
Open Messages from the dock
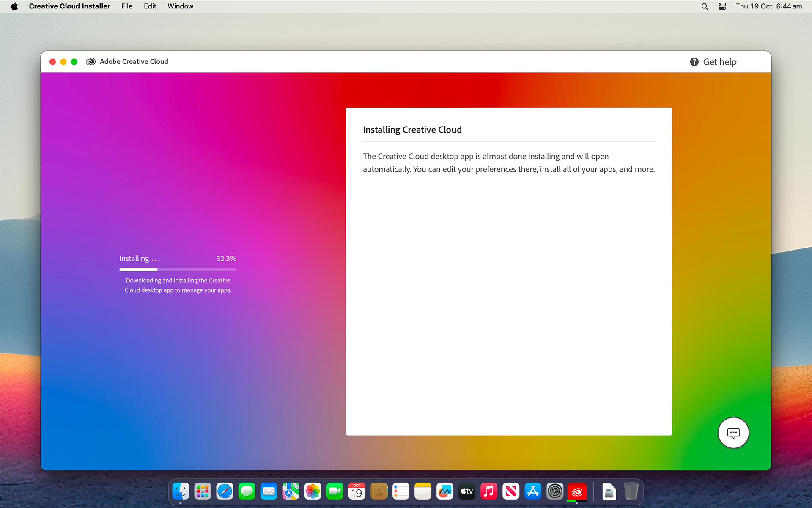(247, 491)
